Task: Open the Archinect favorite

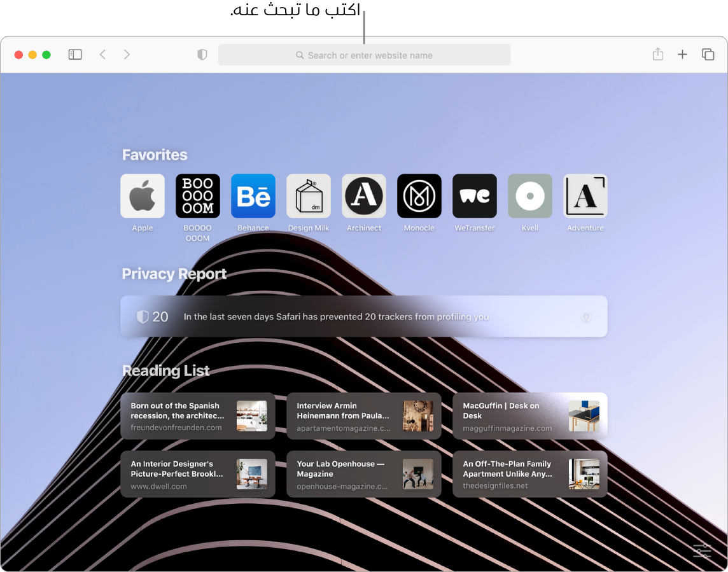Action: 364,196
